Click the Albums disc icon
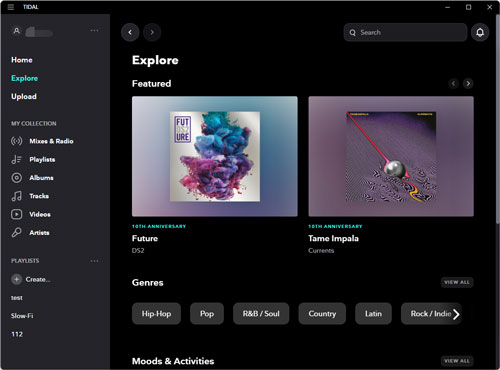Image resolution: width=500 pixels, height=370 pixels. coord(17,178)
